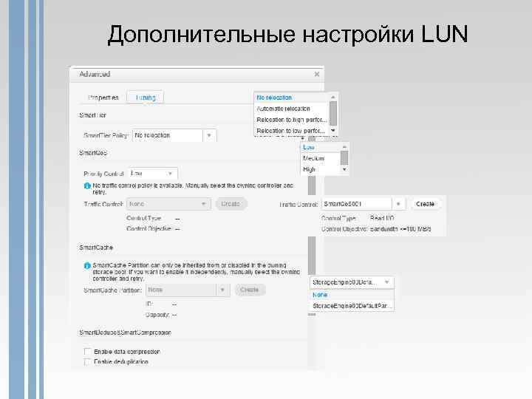Enable deduplication checkbox
This screenshot has width=532, height=399.
coord(87,361)
